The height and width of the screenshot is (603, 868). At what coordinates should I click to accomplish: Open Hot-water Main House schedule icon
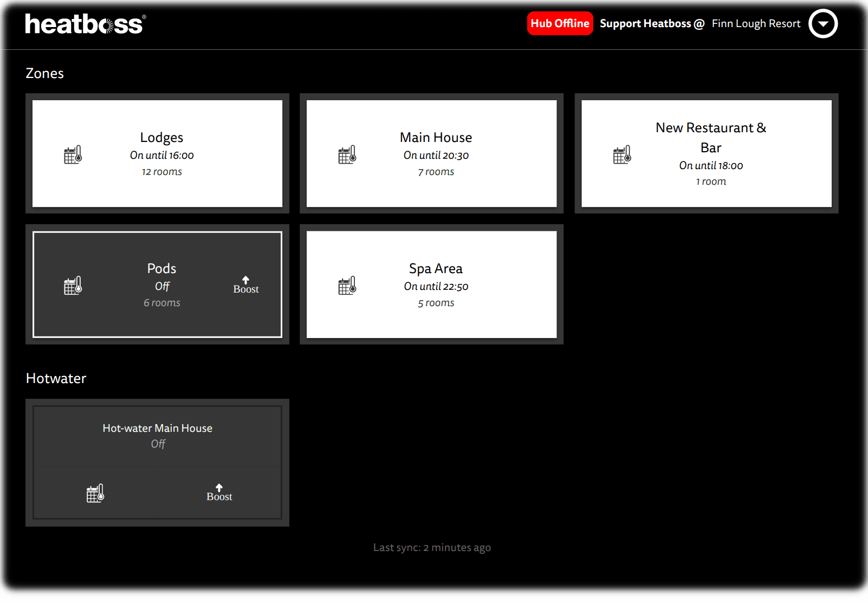[x=95, y=493]
